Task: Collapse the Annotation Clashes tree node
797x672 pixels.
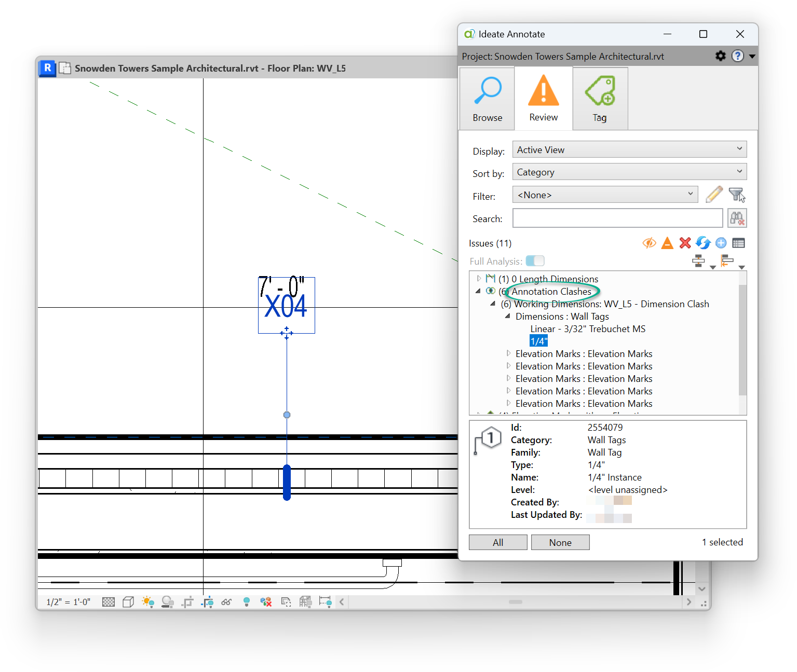Action: pyautogui.click(x=478, y=291)
